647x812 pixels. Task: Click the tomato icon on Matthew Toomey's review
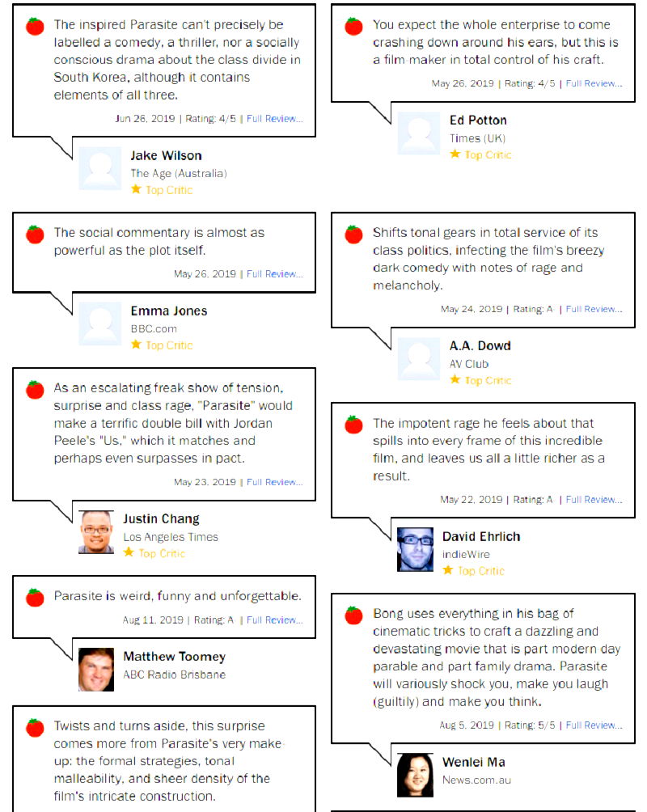[x=35, y=598]
